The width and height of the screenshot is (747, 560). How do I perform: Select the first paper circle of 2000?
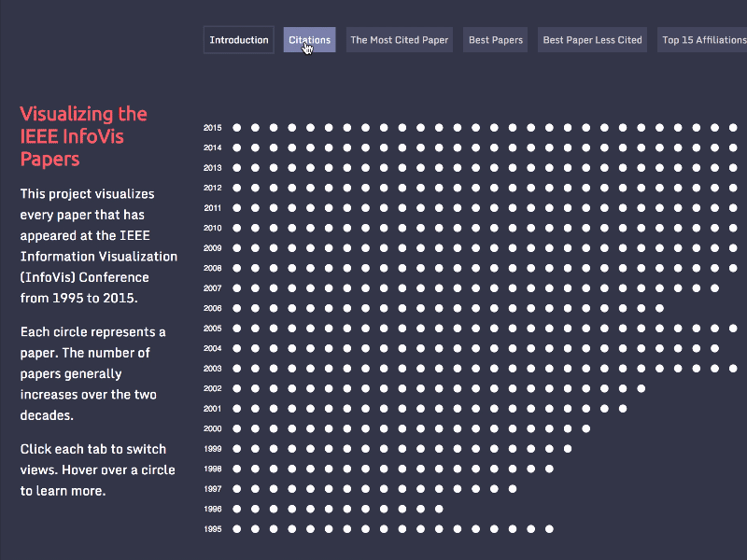point(236,428)
